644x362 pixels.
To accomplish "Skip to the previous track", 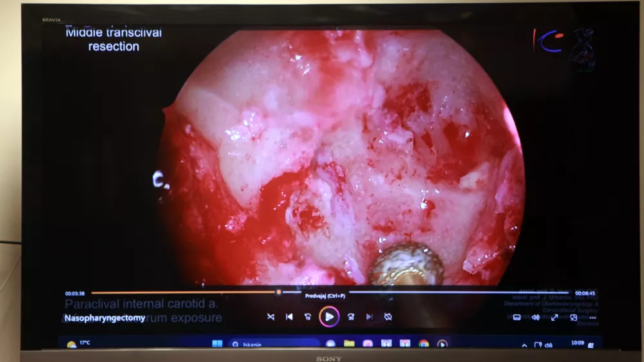I will coord(289,317).
